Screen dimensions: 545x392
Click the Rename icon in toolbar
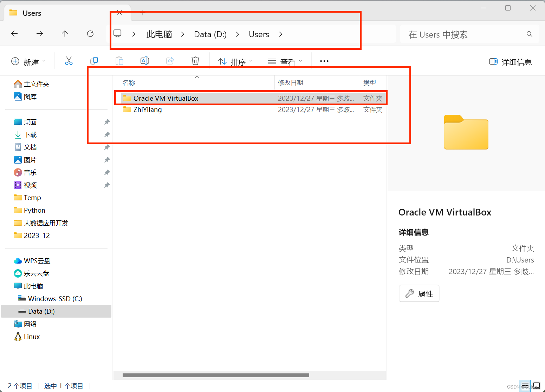(x=145, y=61)
